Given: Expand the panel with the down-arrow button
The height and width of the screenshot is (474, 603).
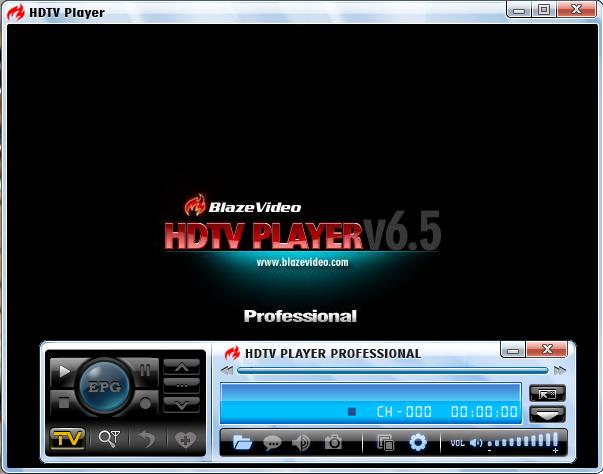Looking at the screenshot, I should [x=547, y=413].
